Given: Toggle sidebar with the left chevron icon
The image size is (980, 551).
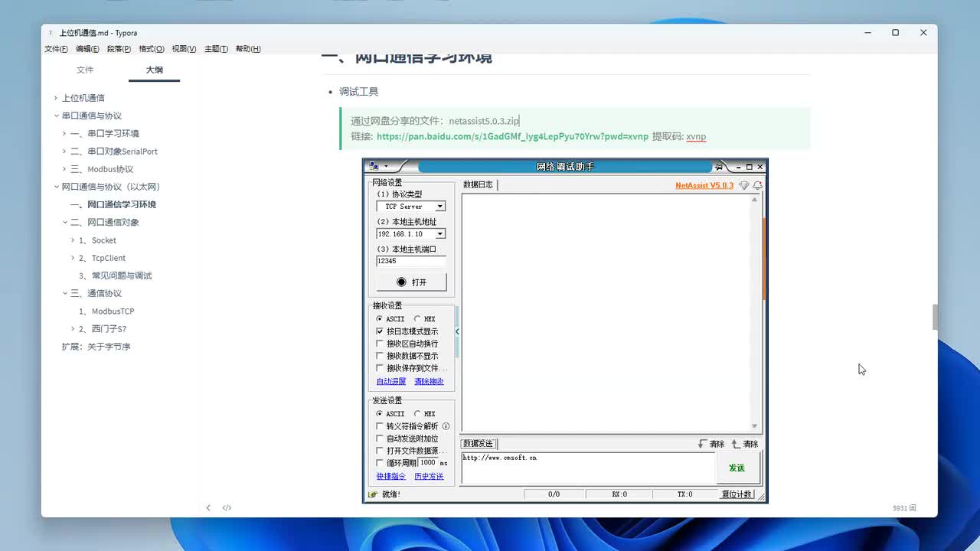Looking at the screenshot, I should [x=208, y=507].
